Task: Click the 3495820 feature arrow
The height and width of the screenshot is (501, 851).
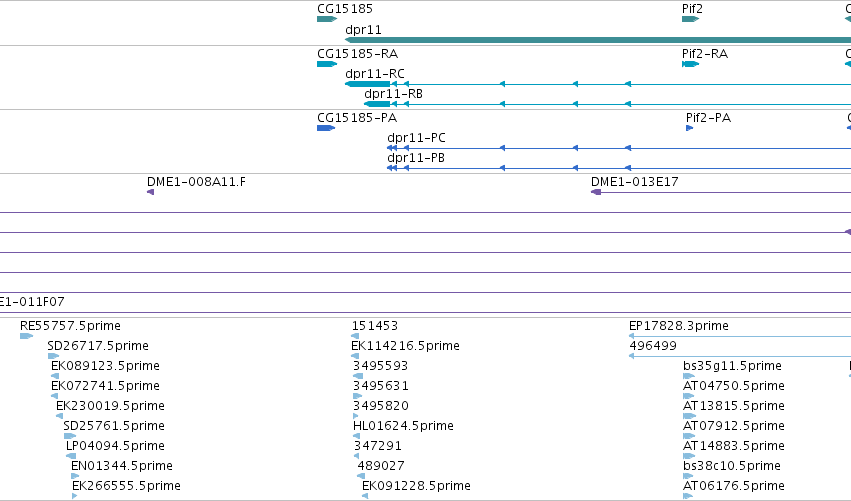Action: [x=355, y=416]
